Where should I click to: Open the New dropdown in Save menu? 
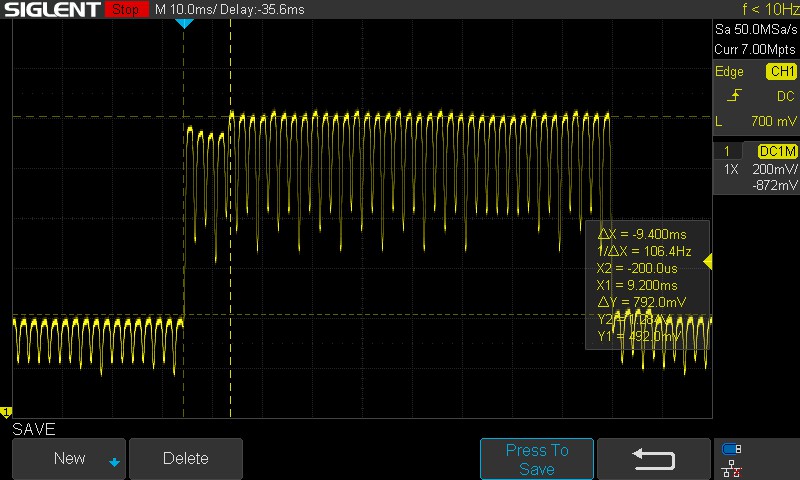click(69, 458)
